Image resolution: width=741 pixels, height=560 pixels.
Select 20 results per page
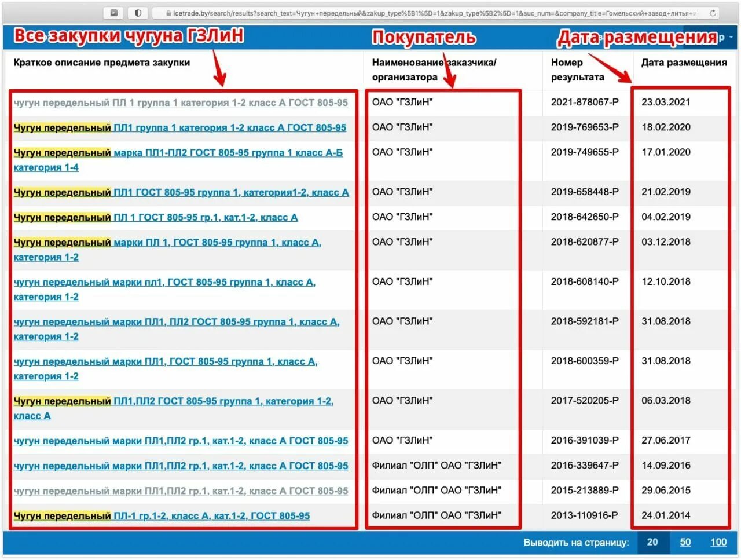(652, 542)
